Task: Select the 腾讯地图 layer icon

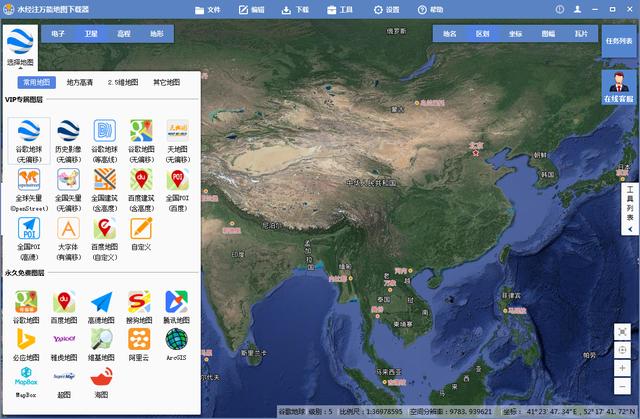Action: tap(176, 306)
